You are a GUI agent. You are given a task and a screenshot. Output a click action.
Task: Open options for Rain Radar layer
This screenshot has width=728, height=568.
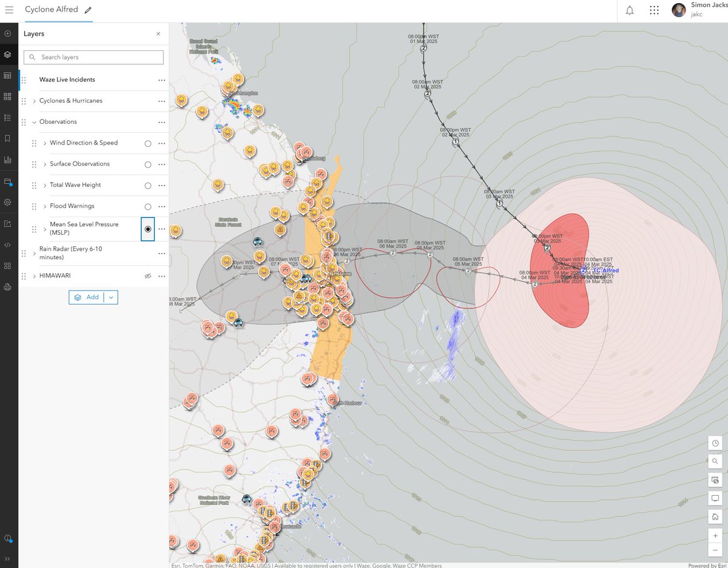click(x=161, y=253)
